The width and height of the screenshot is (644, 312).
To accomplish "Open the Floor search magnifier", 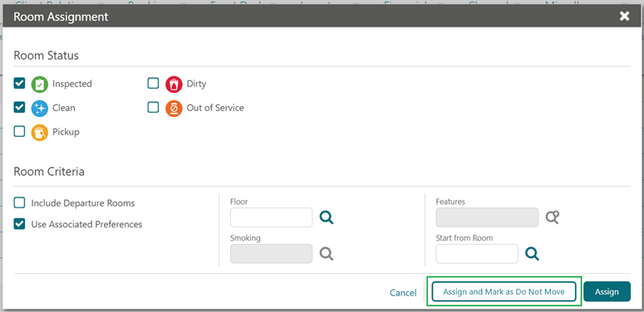I will click(x=327, y=217).
